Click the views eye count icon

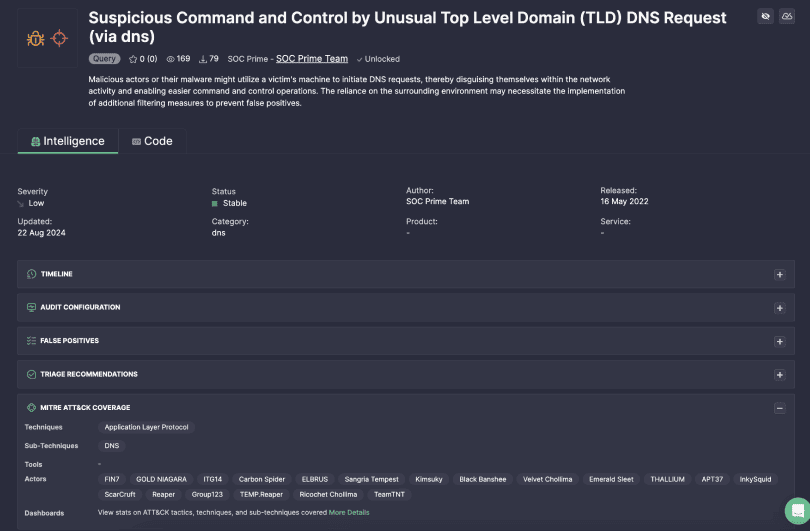coord(170,59)
